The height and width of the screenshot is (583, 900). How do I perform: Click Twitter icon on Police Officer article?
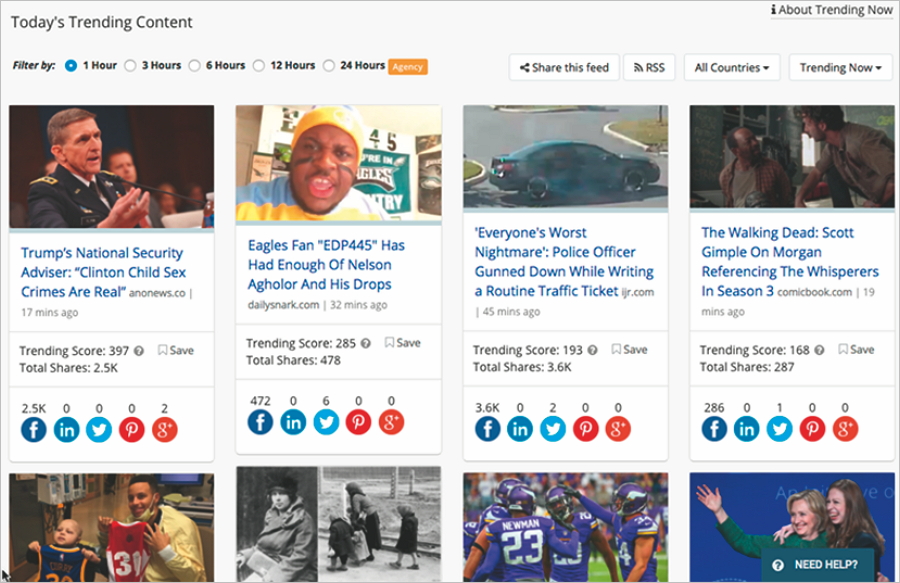(x=553, y=429)
